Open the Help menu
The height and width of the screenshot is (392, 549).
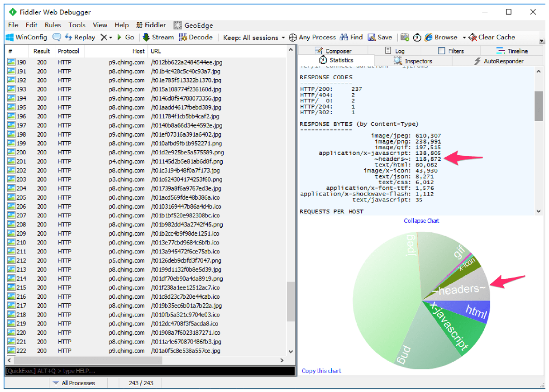tap(122, 25)
